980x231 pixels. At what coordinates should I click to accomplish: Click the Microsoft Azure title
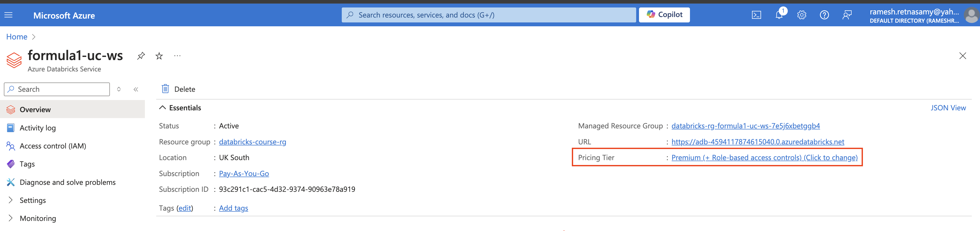pyautogui.click(x=64, y=16)
